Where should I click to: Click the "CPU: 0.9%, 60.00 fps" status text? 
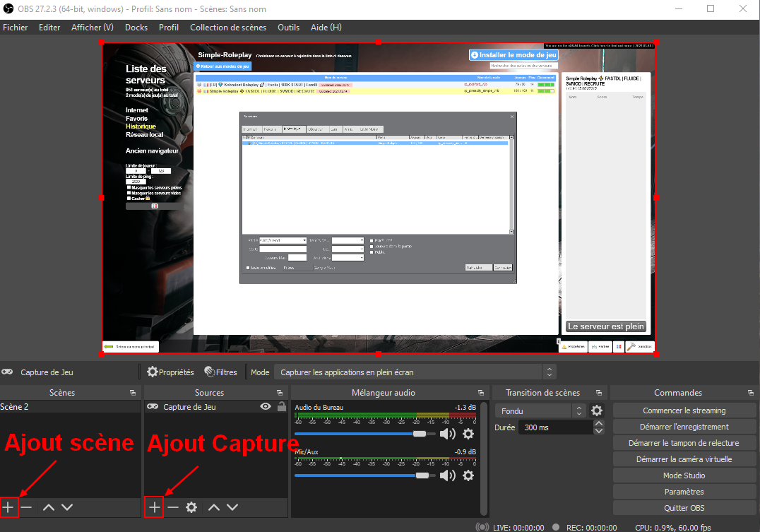(x=672, y=528)
